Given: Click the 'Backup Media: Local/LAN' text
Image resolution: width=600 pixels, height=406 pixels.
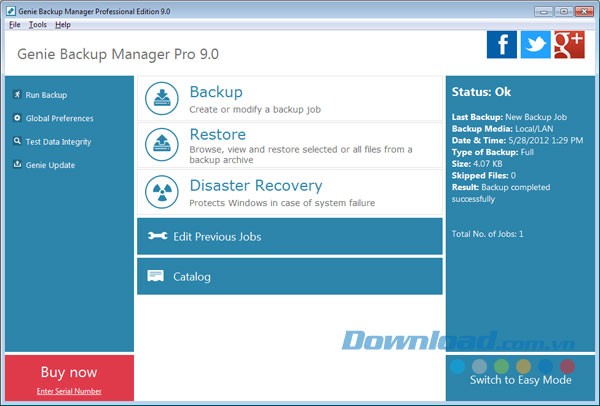Looking at the screenshot, I should [502, 129].
